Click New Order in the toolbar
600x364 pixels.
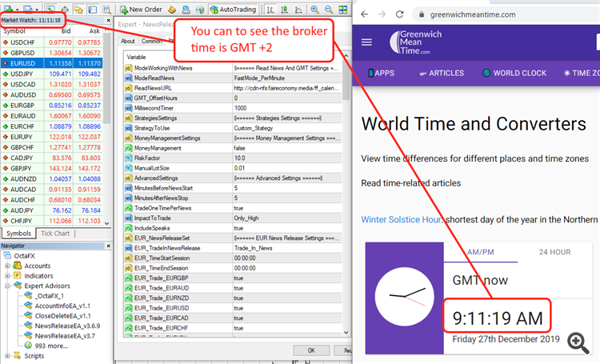point(141,9)
